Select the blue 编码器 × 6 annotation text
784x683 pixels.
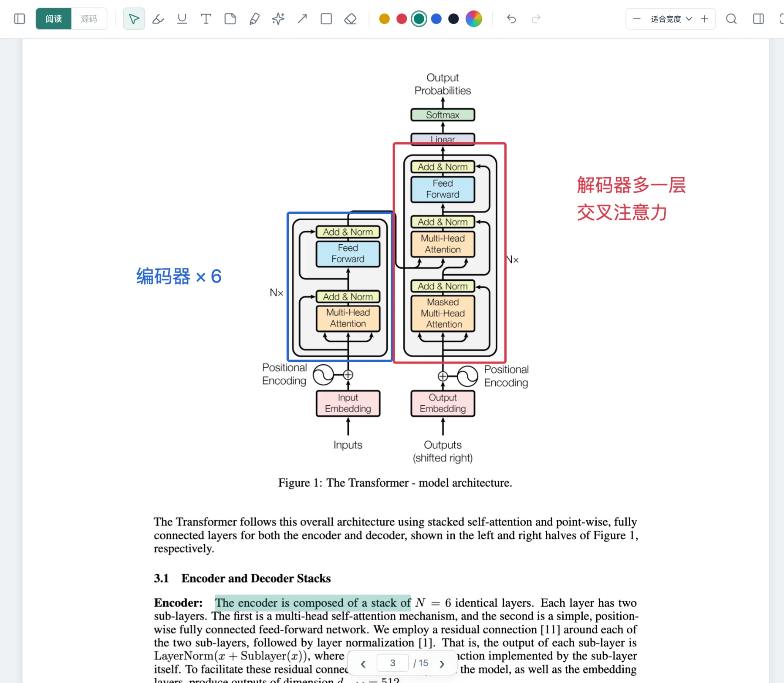[179, 276]
